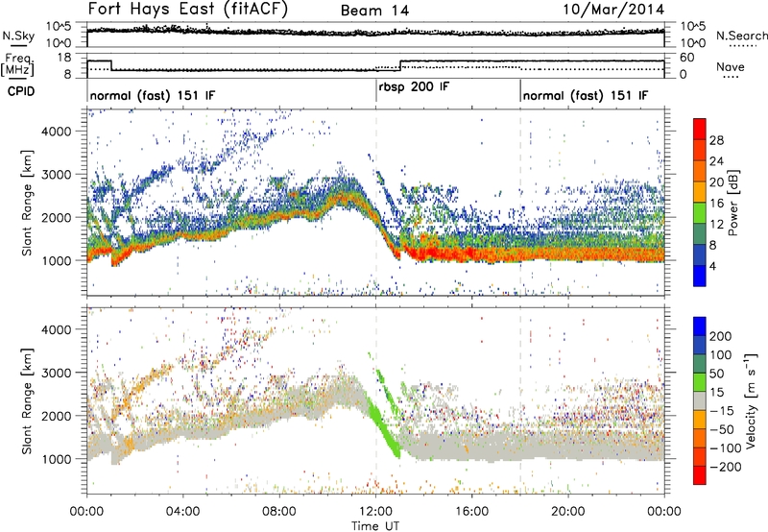The height and width of the screenshot is (532, 768).
Task: Pick the gray segment of Velocity colorbar
Action: [700, 401]
